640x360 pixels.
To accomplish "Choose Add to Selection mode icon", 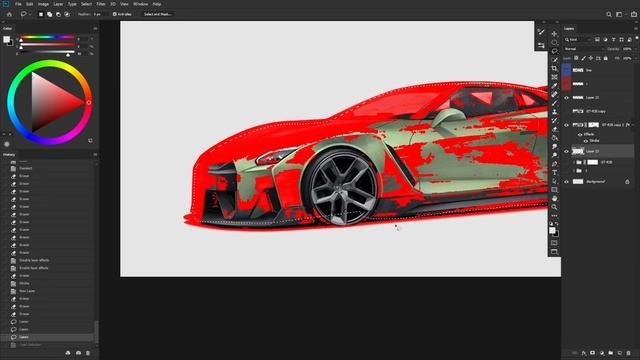I will pyautogui.click(x=49, y=14).
